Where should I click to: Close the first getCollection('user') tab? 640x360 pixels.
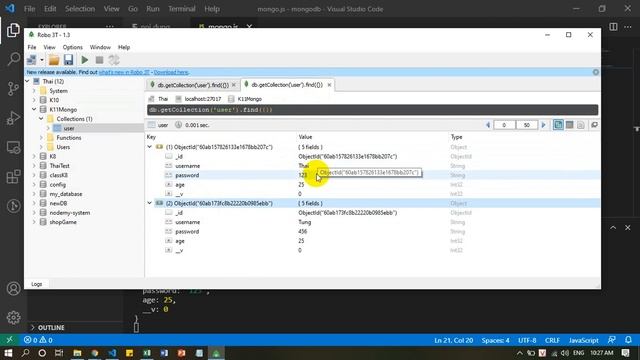pos(234,85)
